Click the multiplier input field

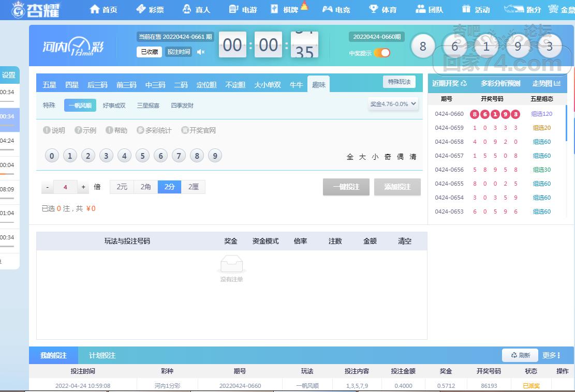(x=65, y=187)
